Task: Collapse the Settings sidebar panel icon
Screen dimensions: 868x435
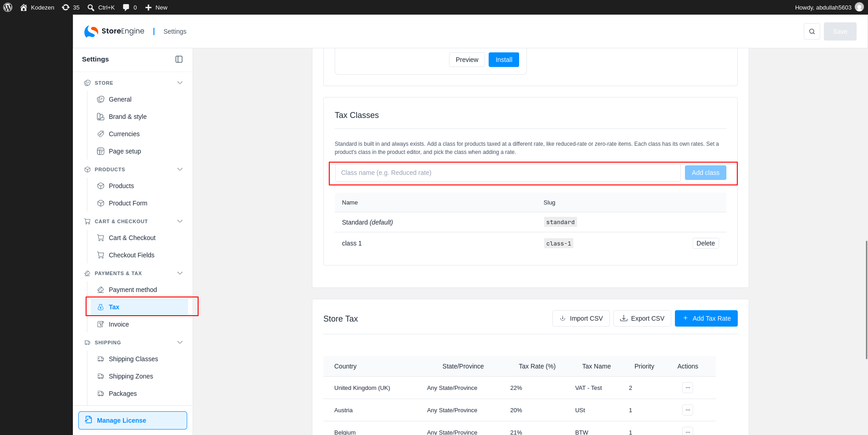Action: click(x=179, y=59)
